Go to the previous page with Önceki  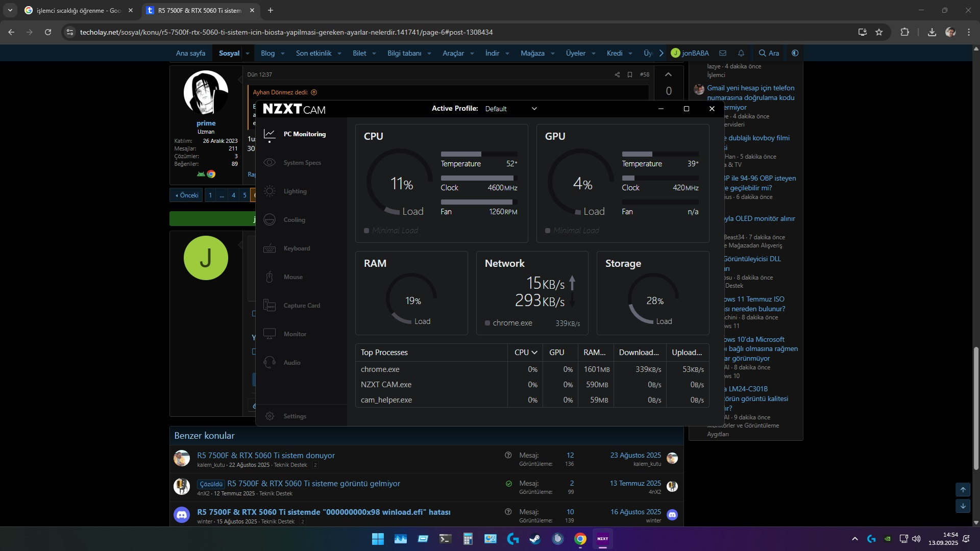point(186,195)
